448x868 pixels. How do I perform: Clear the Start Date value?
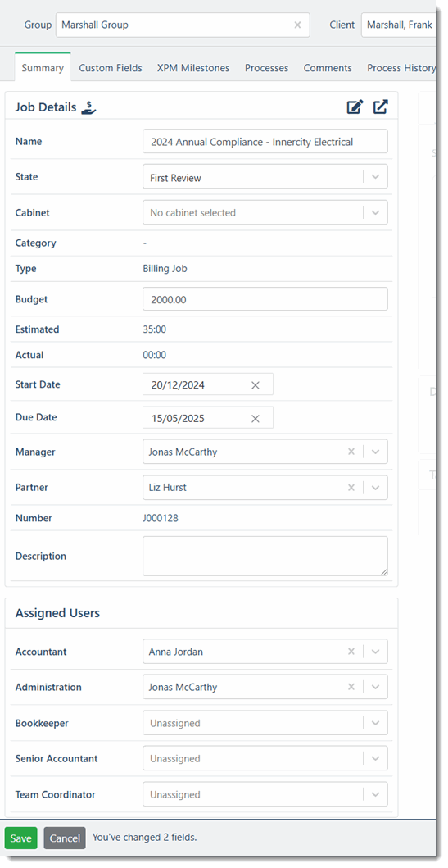(256, 385)
